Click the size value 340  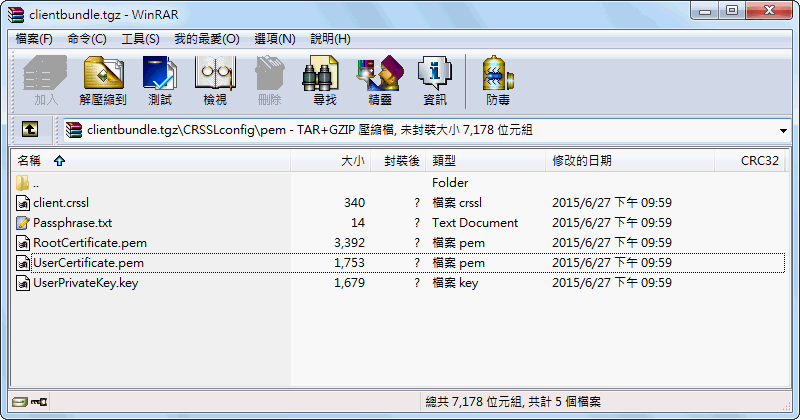(354, 203)
